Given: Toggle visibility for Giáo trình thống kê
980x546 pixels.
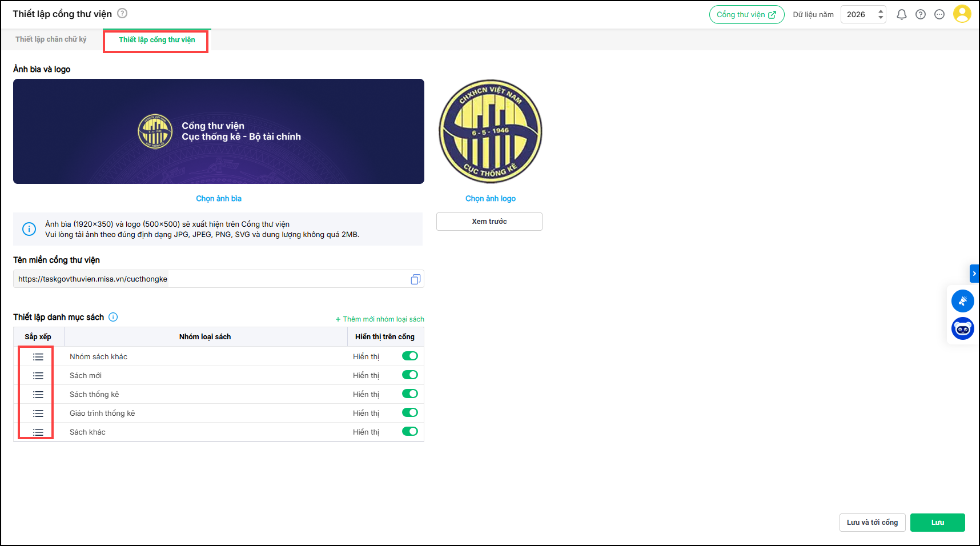Looking at the screenshot, I should (410, 413).
